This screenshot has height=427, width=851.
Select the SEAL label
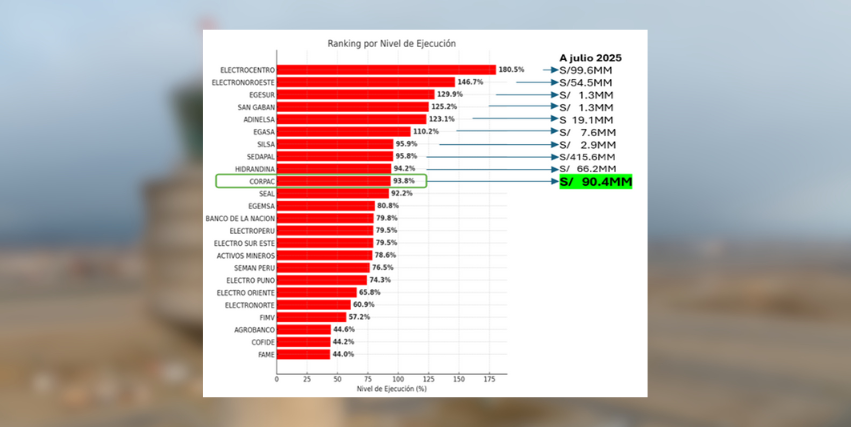point(267,194)
